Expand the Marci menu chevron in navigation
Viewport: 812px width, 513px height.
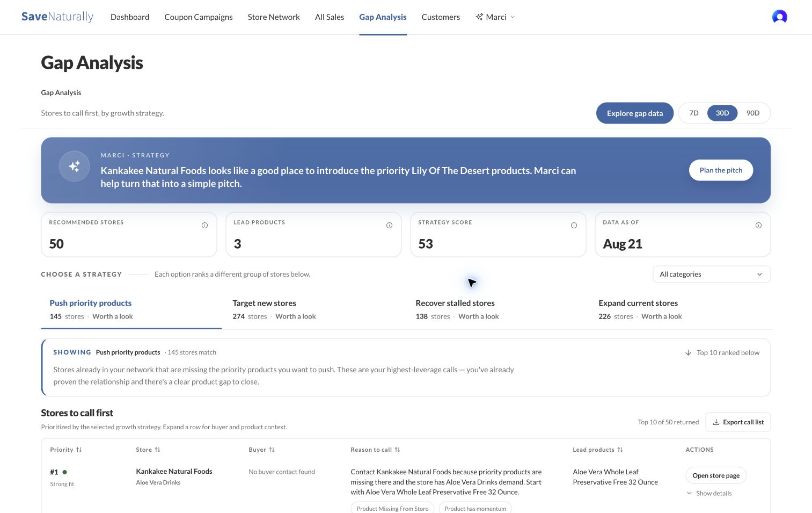coord(513,17)
